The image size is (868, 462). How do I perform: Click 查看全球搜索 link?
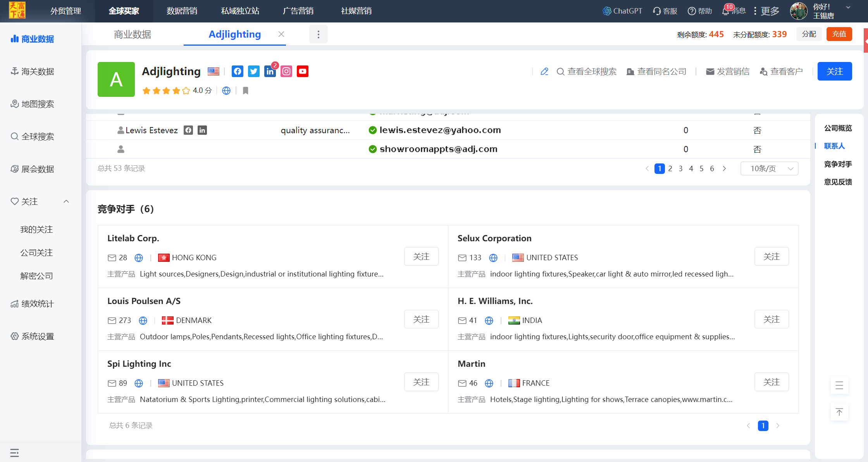587,72
